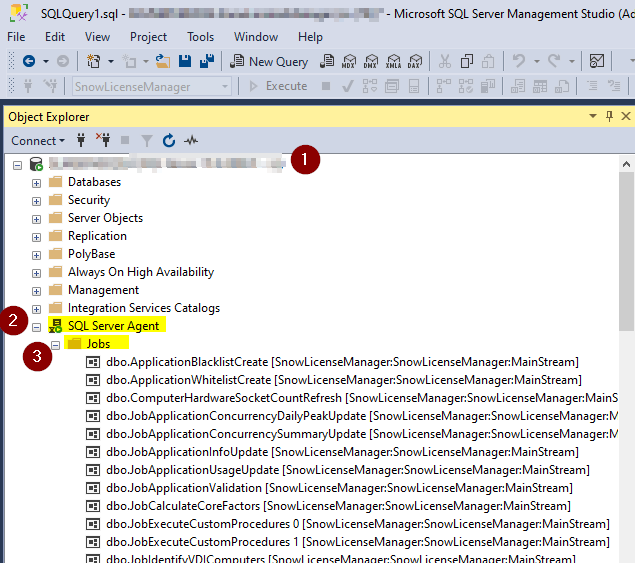Click Comment Out Selected Lines icon
Viewport: 635px width, 563px height.
[x=592, y=86]
